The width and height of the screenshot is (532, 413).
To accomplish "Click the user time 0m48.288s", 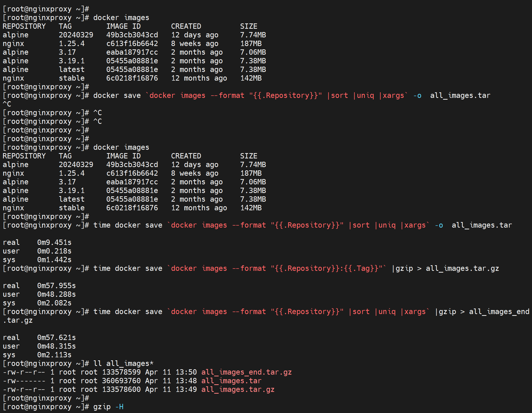I will pos(56,294).
